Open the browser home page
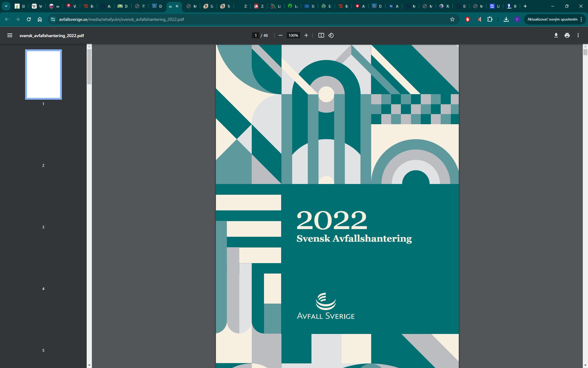 (40, 19)
